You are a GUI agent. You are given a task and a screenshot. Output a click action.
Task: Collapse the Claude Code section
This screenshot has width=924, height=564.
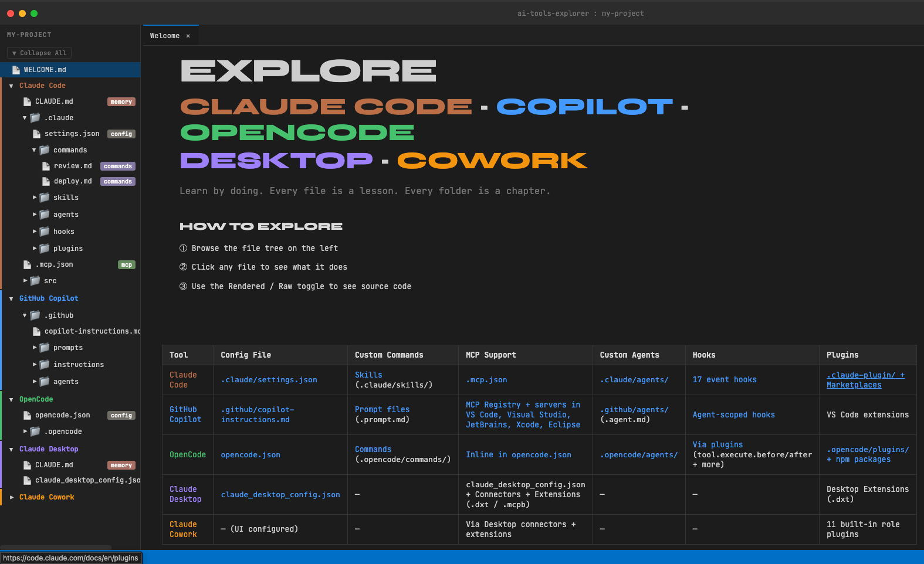pos(11,86)
